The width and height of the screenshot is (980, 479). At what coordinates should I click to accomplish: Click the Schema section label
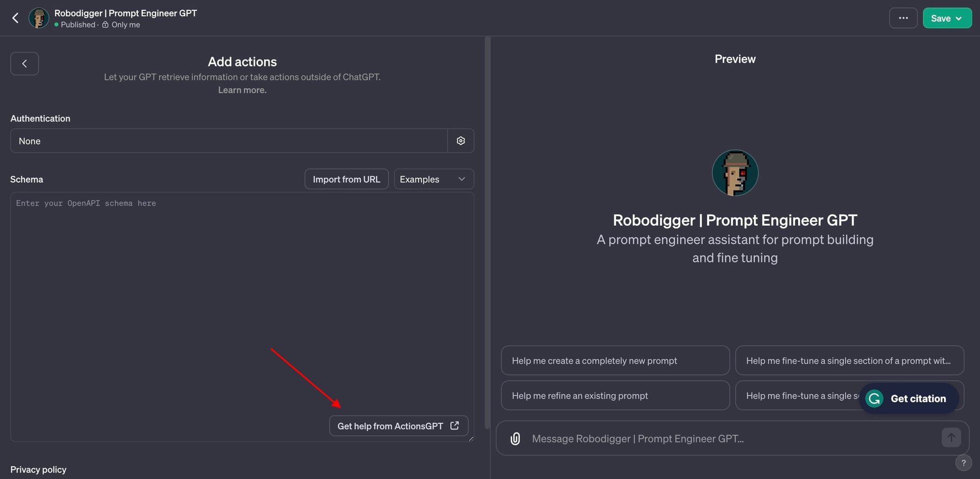tap(26, 179)
